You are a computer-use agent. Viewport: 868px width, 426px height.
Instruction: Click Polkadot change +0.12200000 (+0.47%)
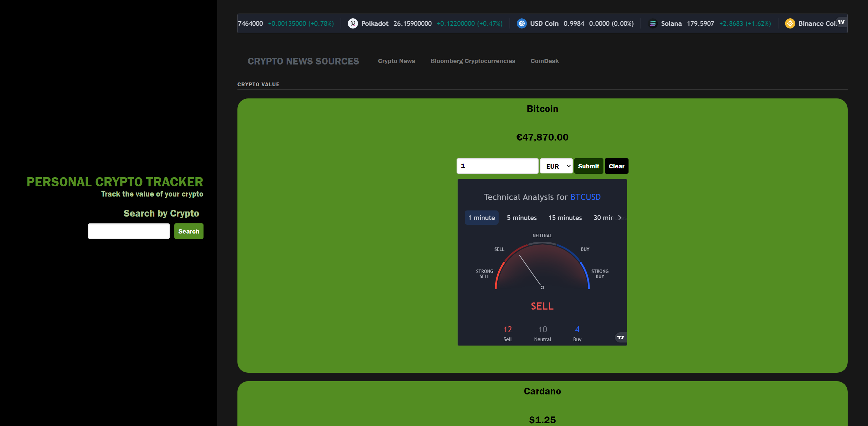(x=470, y=23)
